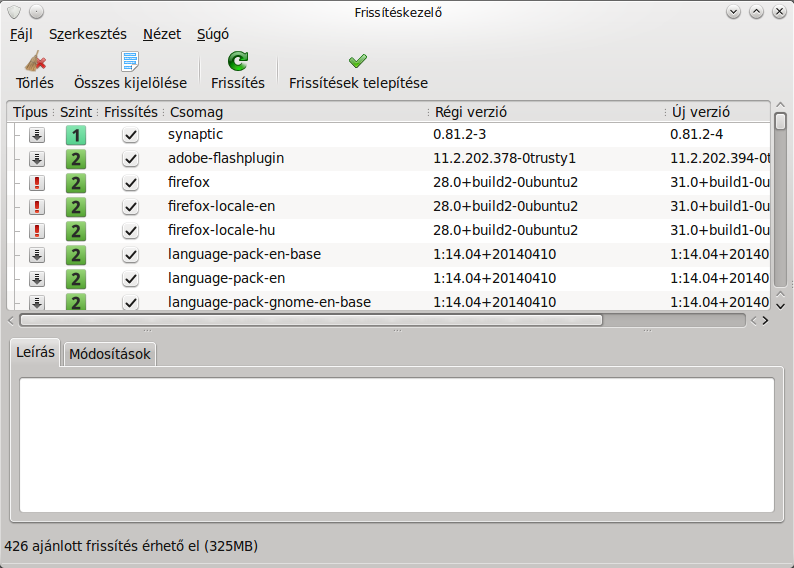Open the Nézet menu

click(162, 34)
